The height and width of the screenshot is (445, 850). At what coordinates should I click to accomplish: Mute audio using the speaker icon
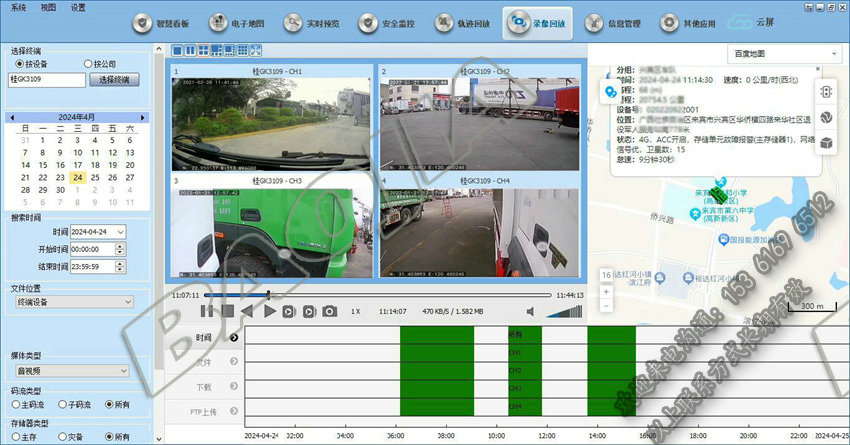[x=531, y=312]
